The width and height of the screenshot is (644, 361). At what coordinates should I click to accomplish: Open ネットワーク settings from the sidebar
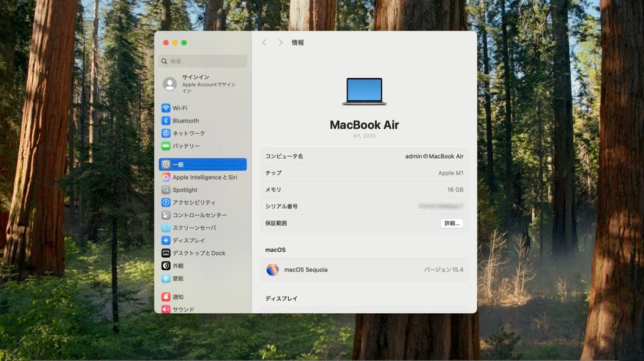[168, 133]
